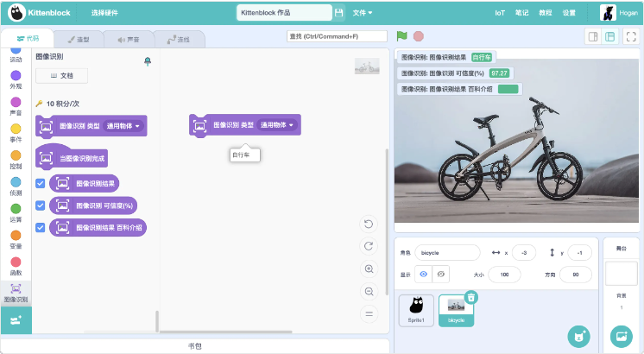
Task: Zoom out of the workspace
Action: pos(369,292)
